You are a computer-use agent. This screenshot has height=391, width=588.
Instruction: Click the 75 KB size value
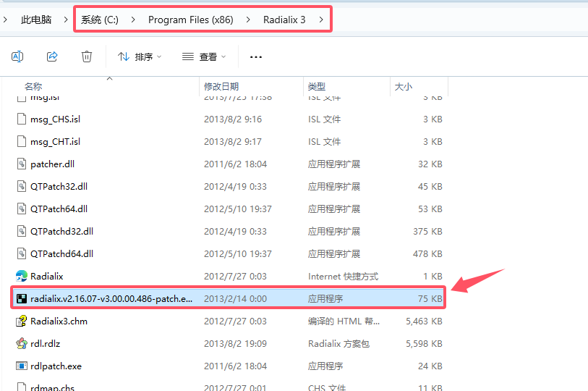pyautogui.click(x=430, y=298)
